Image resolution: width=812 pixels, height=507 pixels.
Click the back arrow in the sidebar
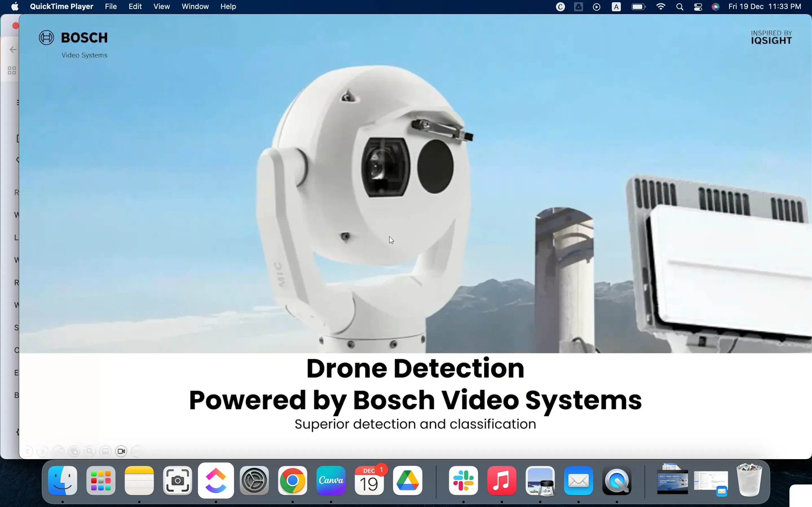(12, 49)
